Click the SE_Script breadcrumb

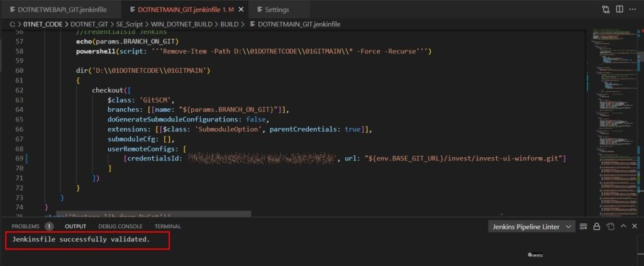click(130, 25)
